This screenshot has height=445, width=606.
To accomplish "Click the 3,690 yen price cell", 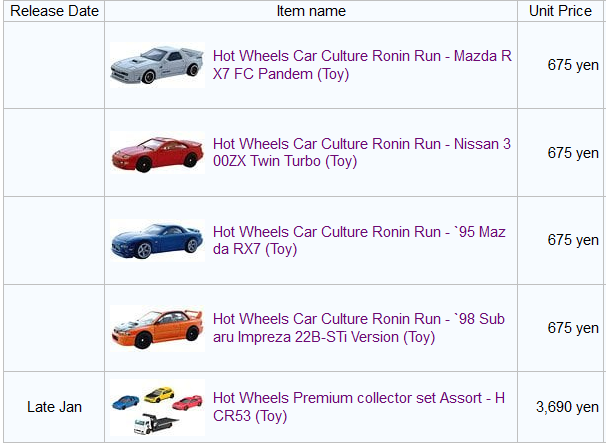I will pyautogui.click(x=567, y=407).
